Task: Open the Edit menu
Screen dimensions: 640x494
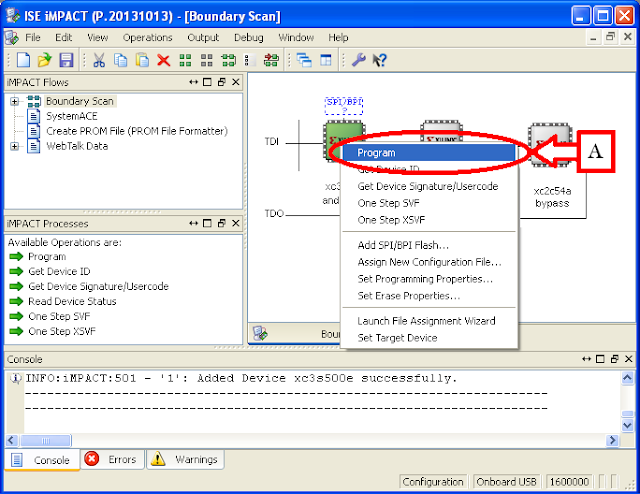Action: tap(64, 38)
